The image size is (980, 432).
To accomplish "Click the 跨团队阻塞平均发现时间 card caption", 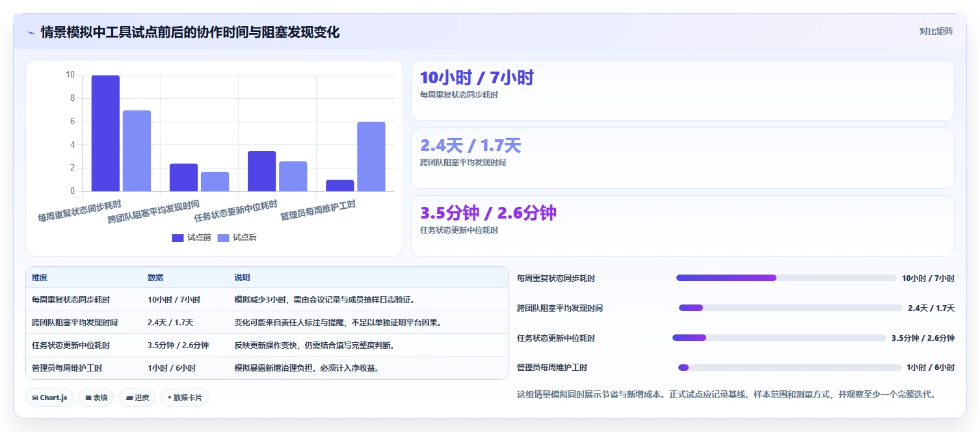I will point(463,163).
